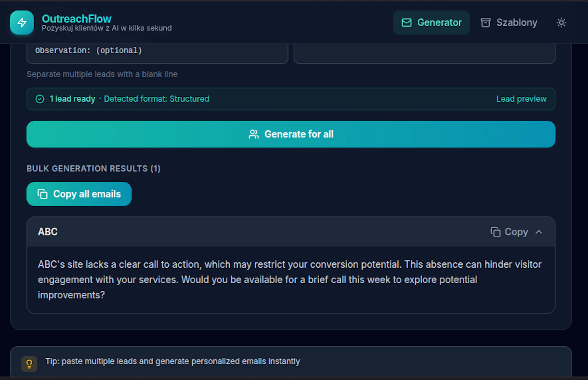Click the lightbulb icon in the tip banner
Image resolution: width=588 pixels, height=380 pixels.
tap(29, 364)
